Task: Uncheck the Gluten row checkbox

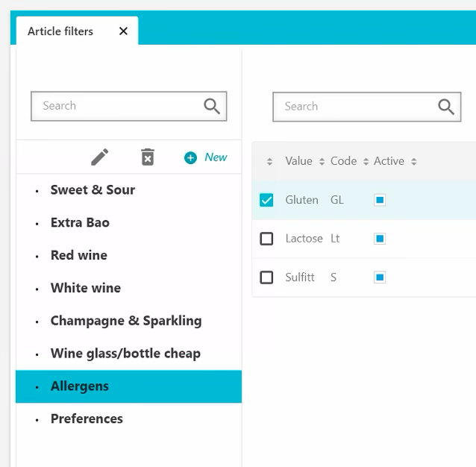Action: coord(266,200)
